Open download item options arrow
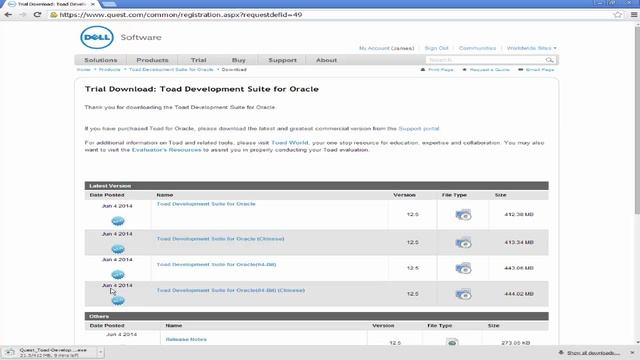640x360 pixels. 100,352
